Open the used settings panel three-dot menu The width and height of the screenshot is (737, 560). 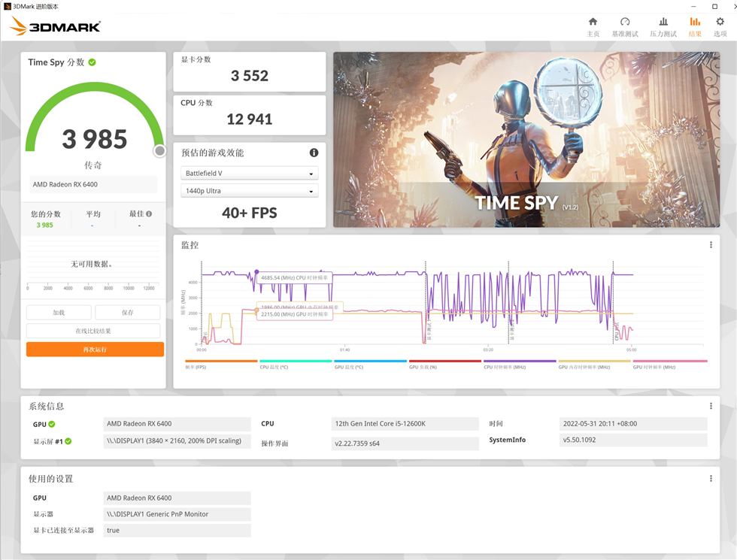pos(711,478)
